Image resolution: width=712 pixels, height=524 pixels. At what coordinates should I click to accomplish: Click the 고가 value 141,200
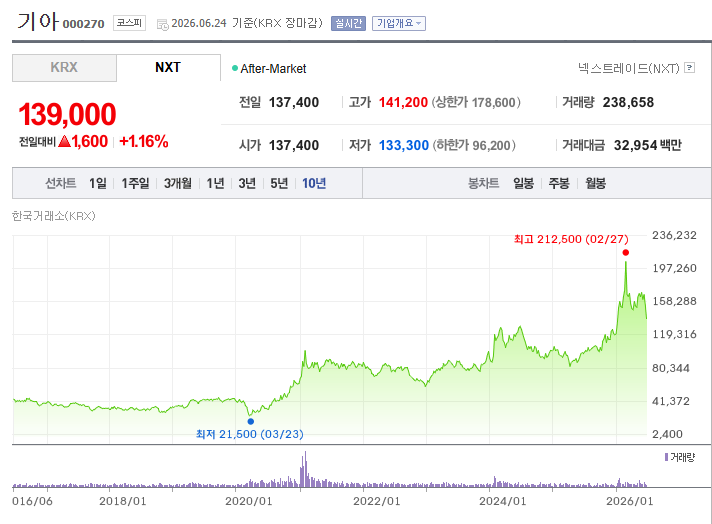click(x=403, y=103)
